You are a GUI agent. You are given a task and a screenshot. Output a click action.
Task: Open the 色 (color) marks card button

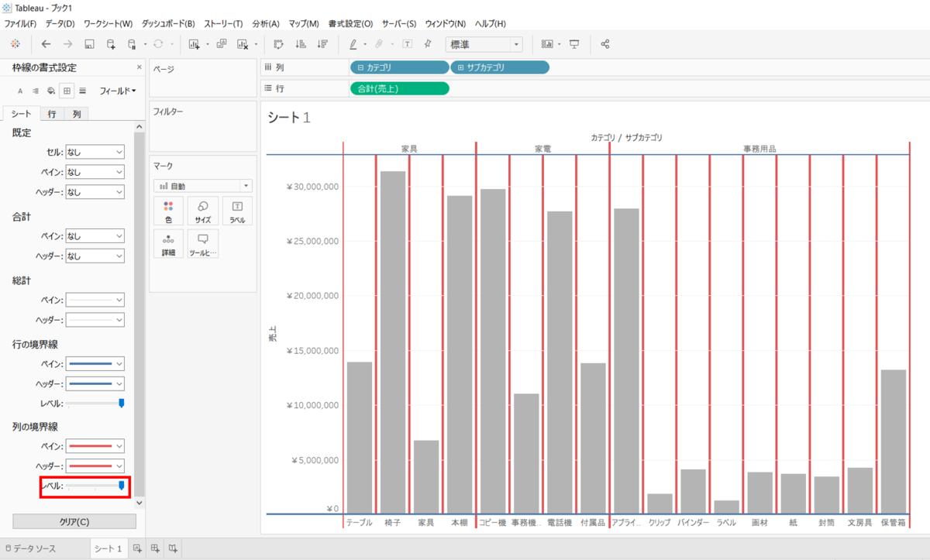click(x=168, y=211)
